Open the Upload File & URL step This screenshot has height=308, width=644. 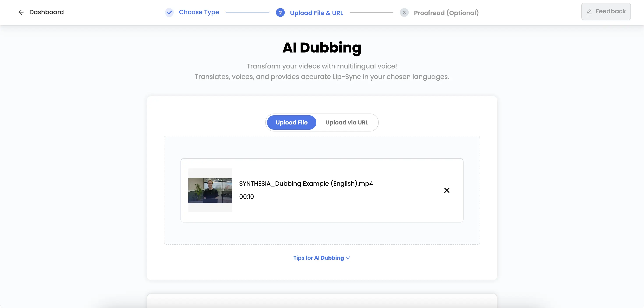(x=316, y=13)
